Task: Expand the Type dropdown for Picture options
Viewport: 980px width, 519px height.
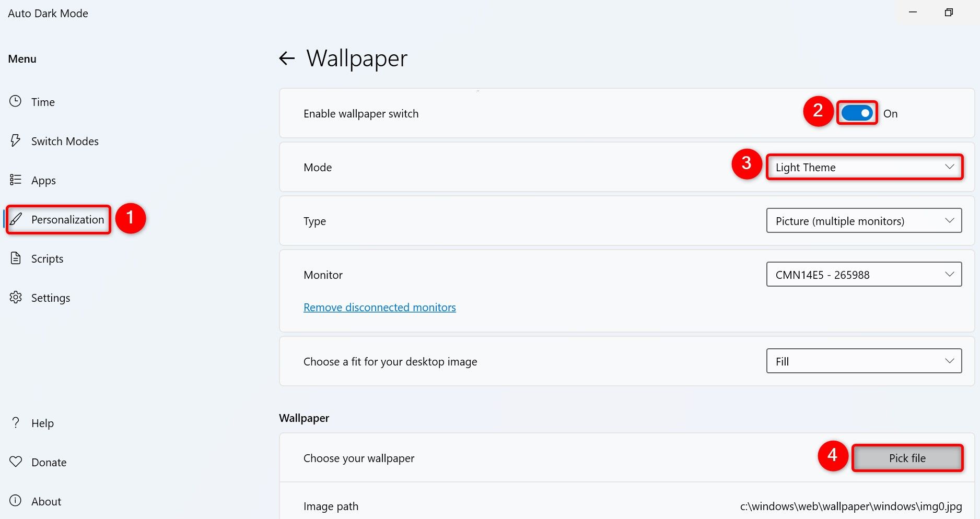Action: [864, 220]
